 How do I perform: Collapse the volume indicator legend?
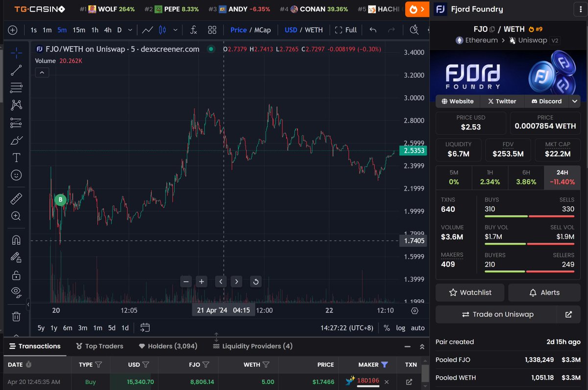(x=42, y=73)
